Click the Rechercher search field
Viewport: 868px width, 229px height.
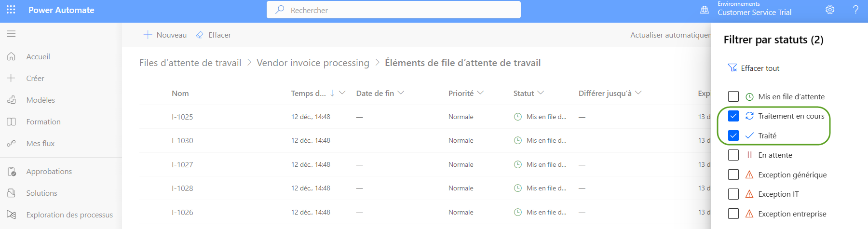[393, 10]
